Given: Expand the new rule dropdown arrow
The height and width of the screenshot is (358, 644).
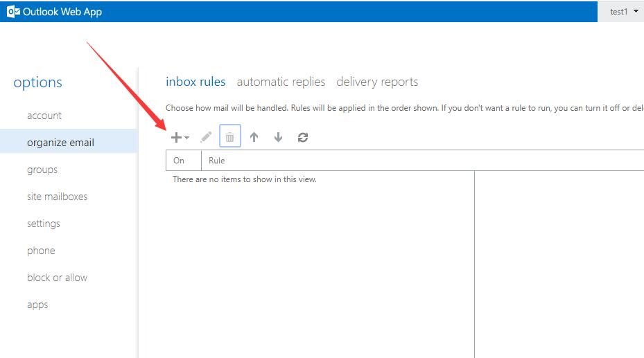Looking at the screenshot, I should (186, 137).
